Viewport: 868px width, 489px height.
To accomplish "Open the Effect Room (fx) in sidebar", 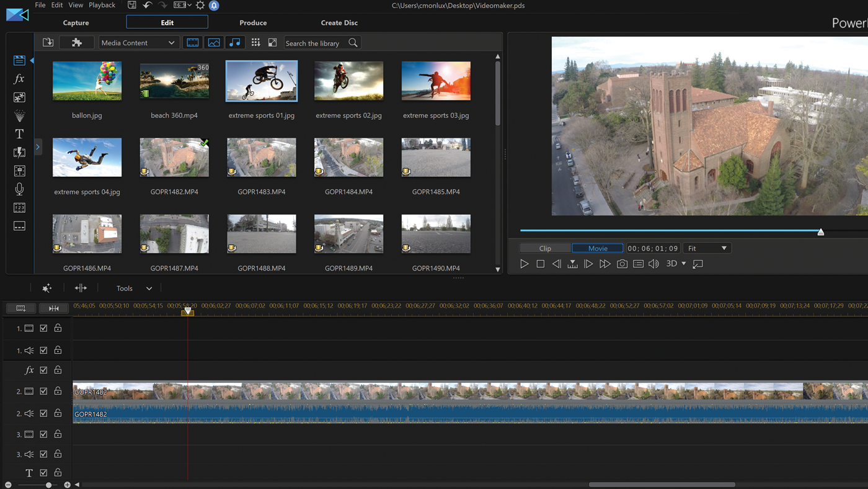I will click(19, 79).
